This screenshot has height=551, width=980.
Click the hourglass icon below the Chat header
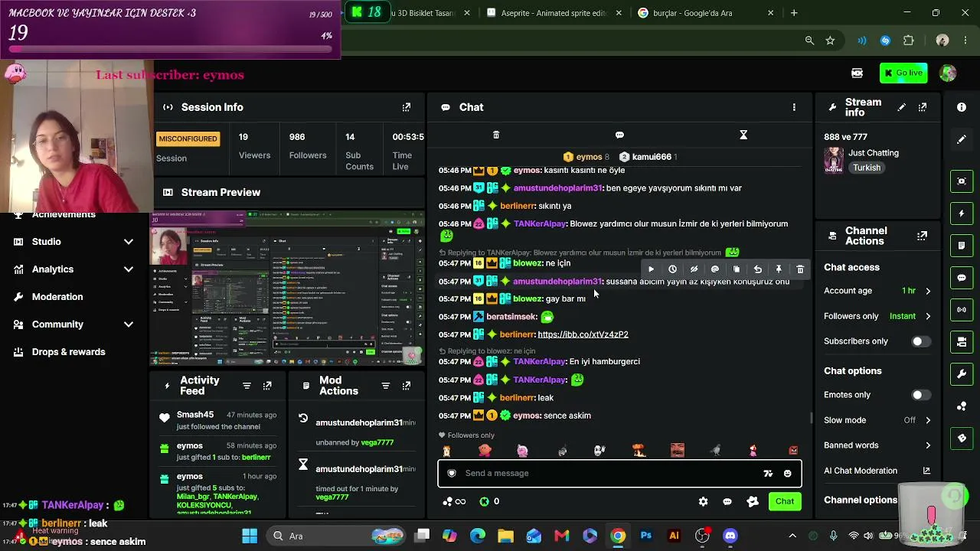[743, 135]
